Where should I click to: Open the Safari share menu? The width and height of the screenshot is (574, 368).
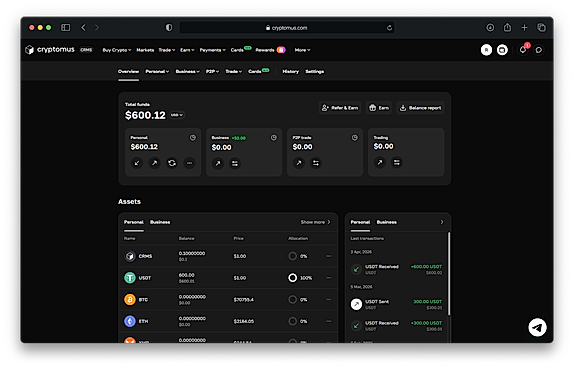[507, 27]
